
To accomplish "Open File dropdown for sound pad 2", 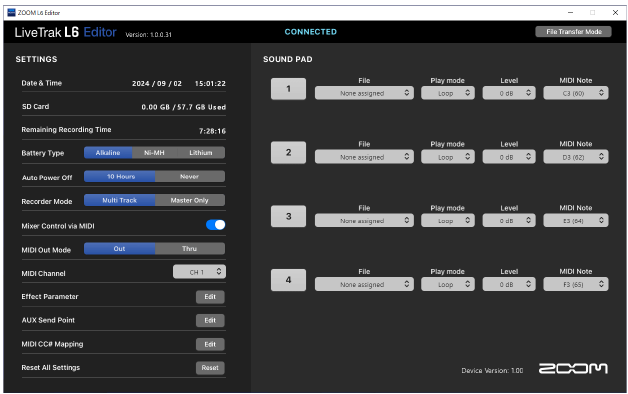I will pos(364,157).
